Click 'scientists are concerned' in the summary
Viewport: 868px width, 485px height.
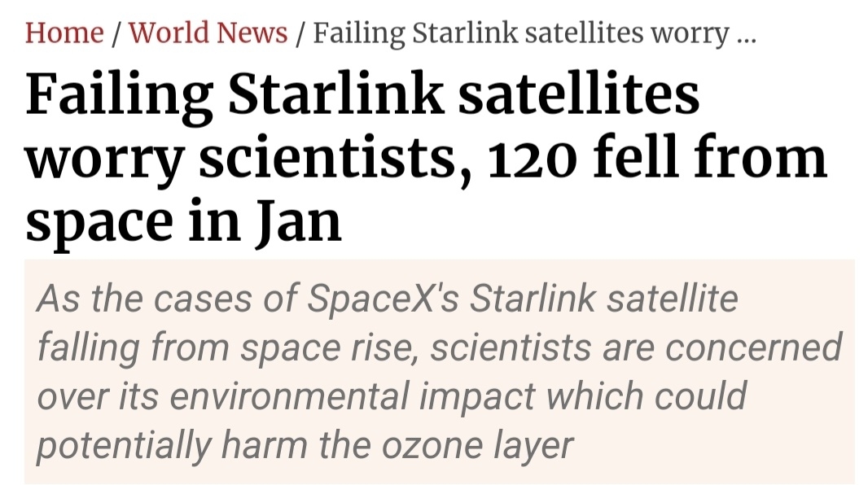coord(635,348)
